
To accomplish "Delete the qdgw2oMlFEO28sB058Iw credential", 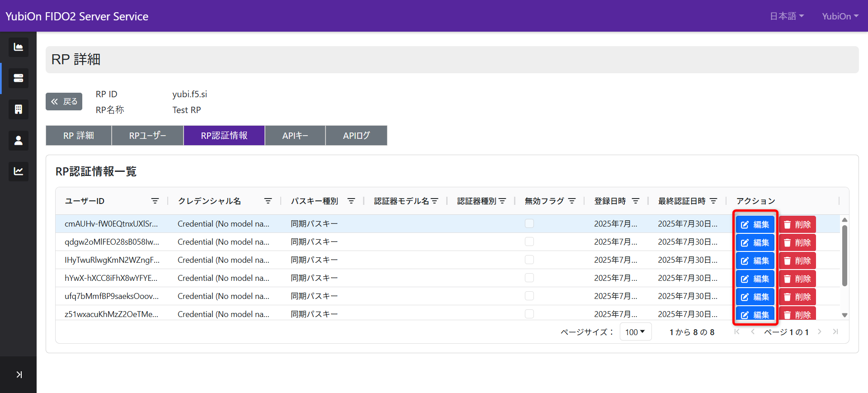I will pyautogui.click(x=797, y=242).
